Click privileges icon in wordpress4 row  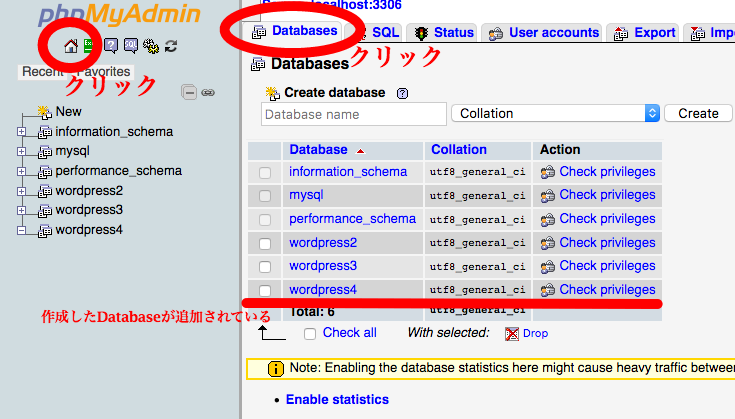[x=548, y=290]
